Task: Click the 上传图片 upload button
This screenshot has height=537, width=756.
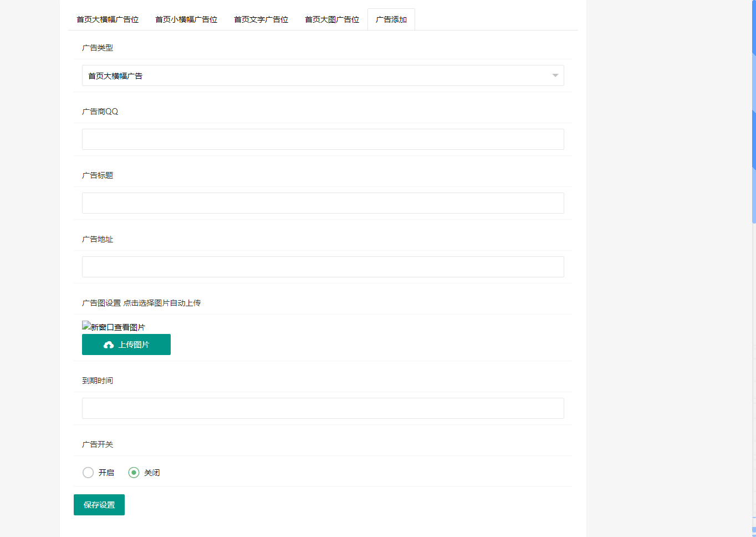Action: coord(126,345)
